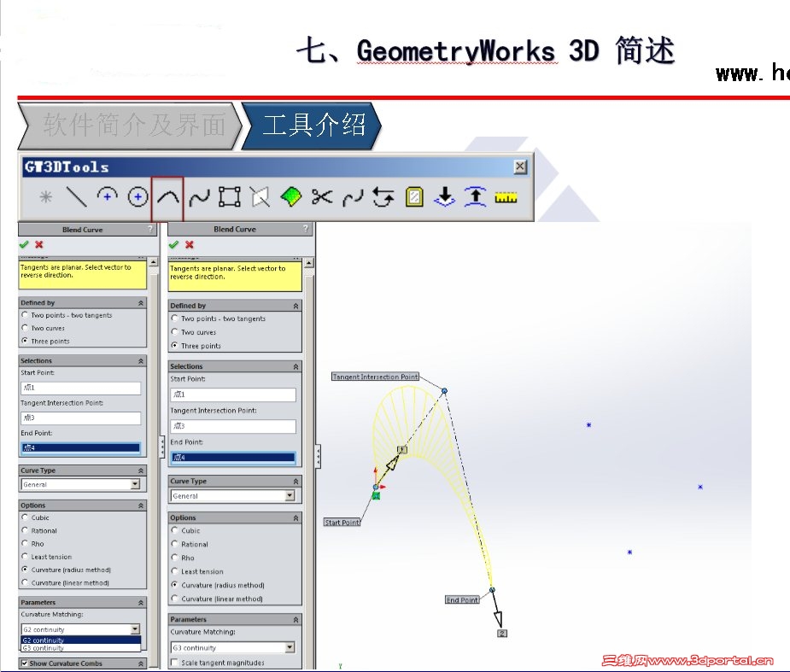Screen dimensions: 790x672
Task: Click the highlighted End Point field in left panel
Action: point(80,447)
